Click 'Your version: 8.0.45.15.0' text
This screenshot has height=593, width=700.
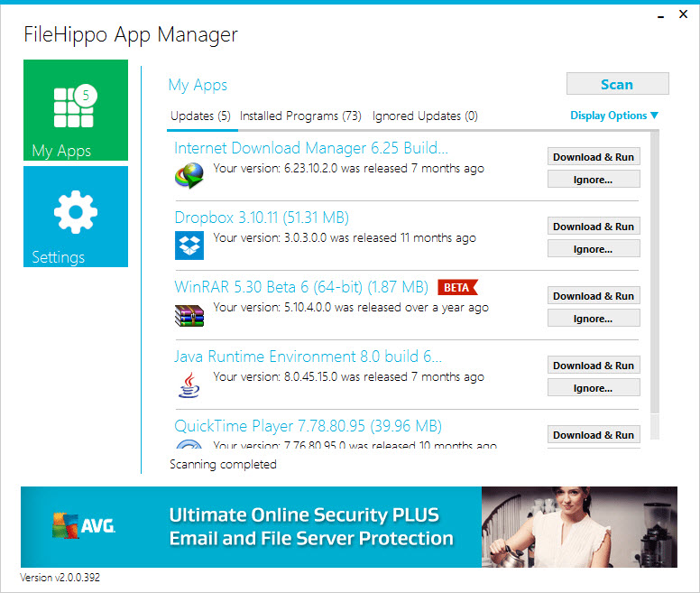[x=349, y=377]
